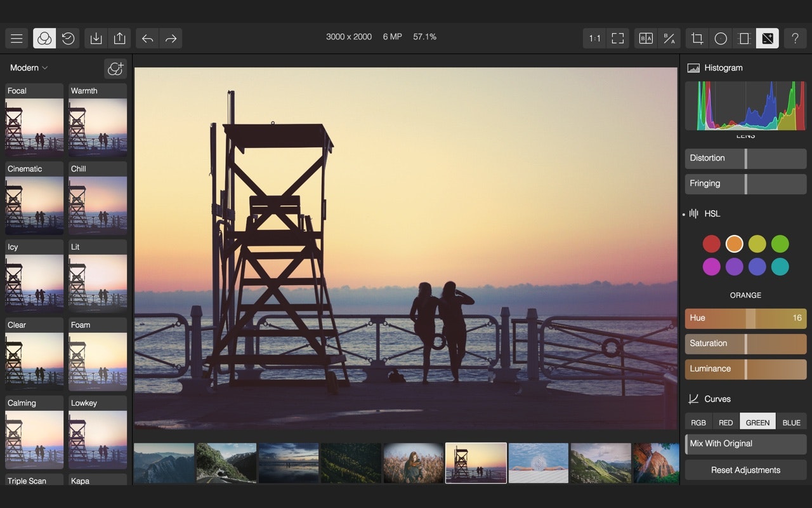Open the mountain road filmstrip thumbnail
The height and width of the screenshot is (508, 812).
point(226,463)
